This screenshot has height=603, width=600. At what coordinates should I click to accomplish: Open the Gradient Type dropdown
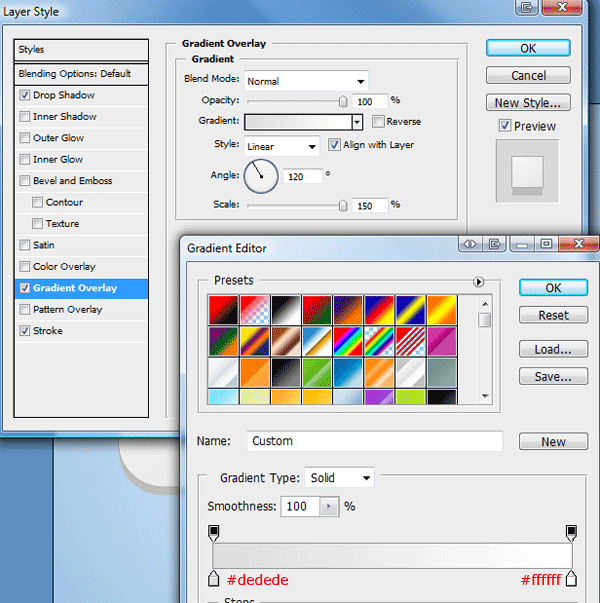click(x=339, y=478)
